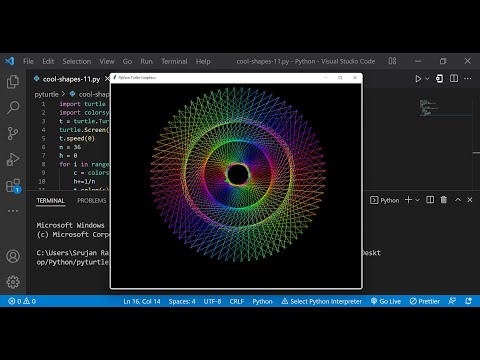Screen dimensions: 480x360
Task: Click the open changes editor icon
Action: (439, 79)
